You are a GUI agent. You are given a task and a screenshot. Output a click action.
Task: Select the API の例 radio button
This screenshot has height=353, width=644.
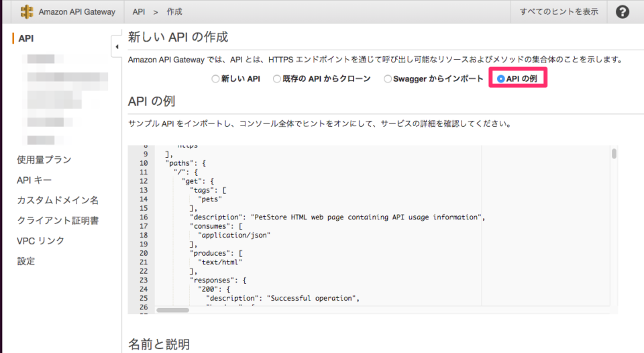coord(500,79)
